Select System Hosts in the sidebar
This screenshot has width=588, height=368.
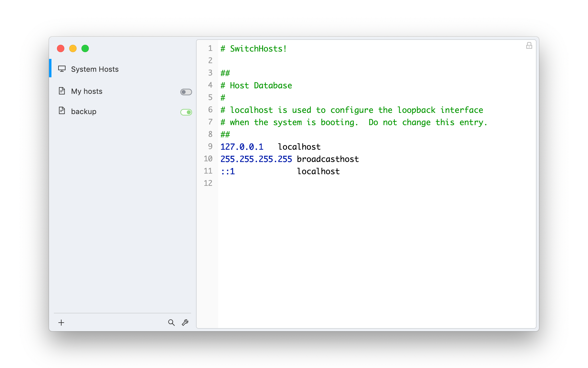[95, 69]
